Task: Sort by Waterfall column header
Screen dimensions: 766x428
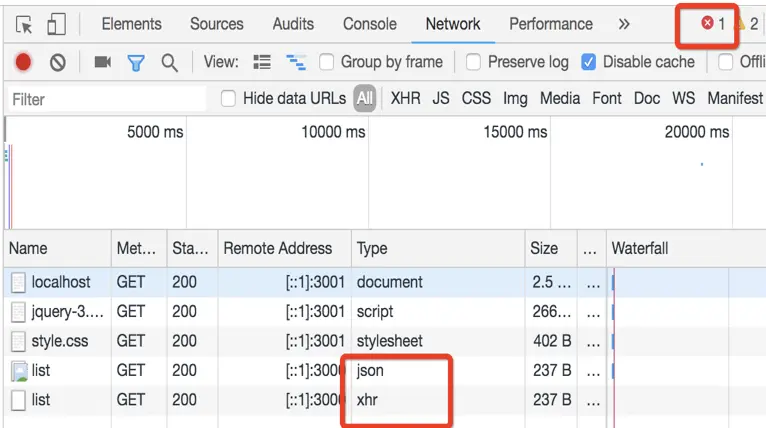Action: pyautogui.click(x=686, y=248)
